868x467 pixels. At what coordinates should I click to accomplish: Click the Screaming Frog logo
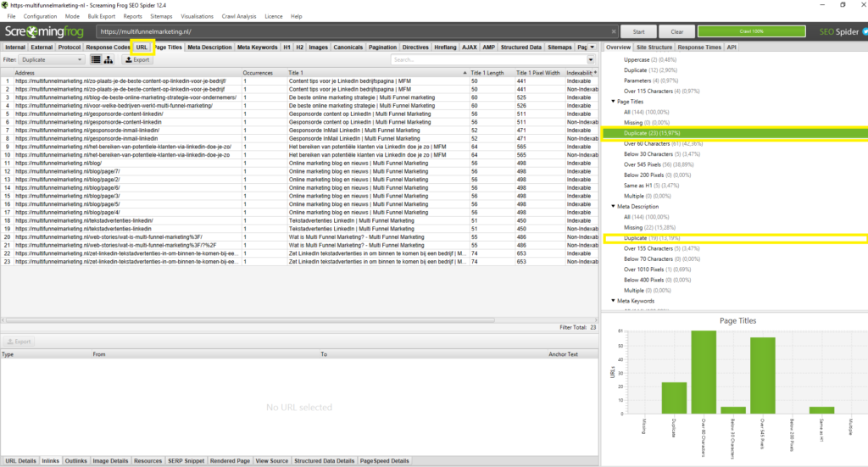pos(44,31)
